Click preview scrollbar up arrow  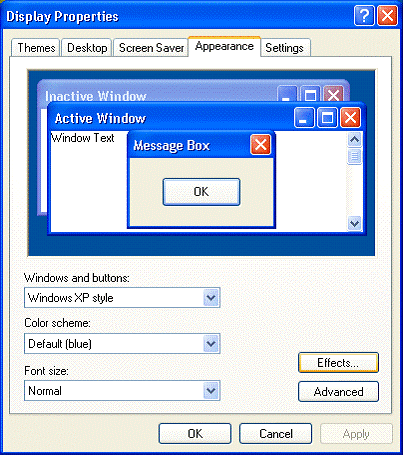click(x=354, y=140)
